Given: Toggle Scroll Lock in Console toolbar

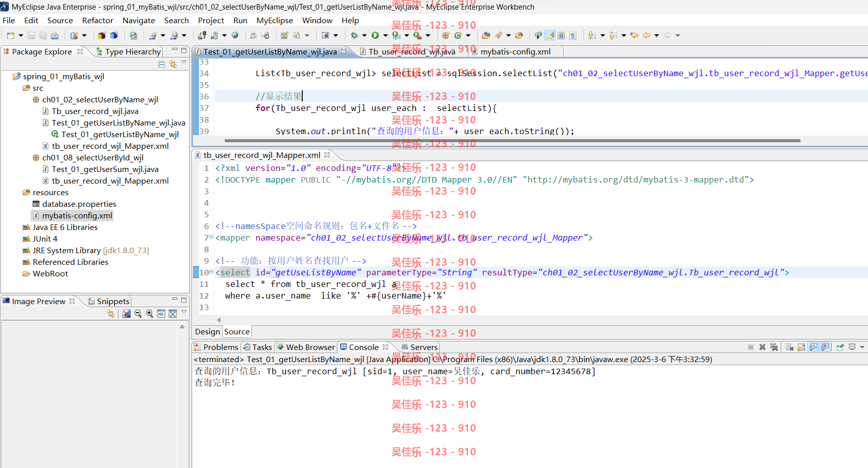Looking at the screenshot, I should pos(801,347).
